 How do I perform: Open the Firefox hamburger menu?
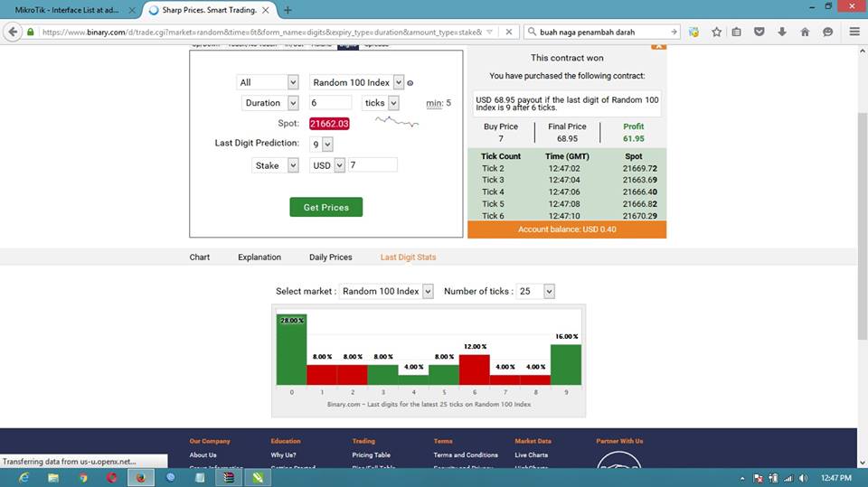[854, 33]
